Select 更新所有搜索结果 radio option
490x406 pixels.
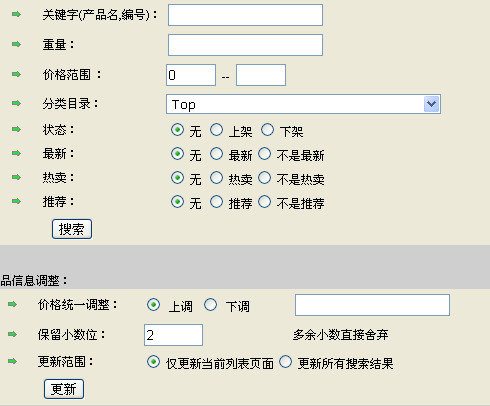pyautogui.click(x=285, y=362)
